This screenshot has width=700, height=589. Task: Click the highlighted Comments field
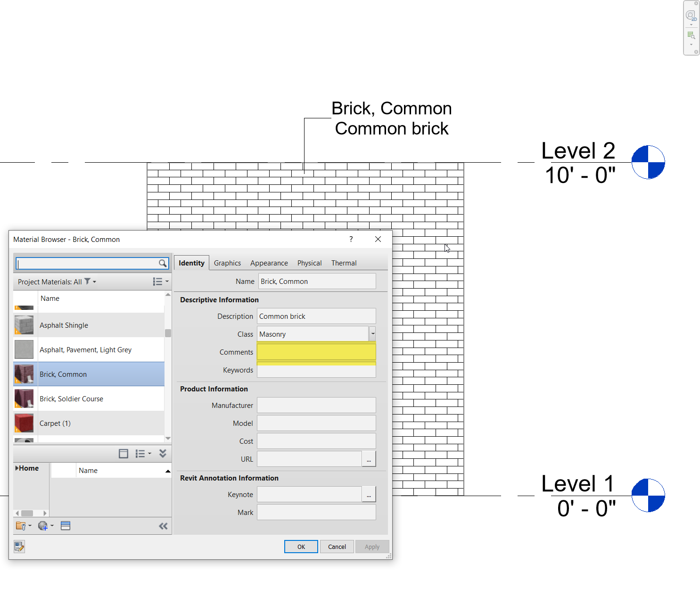(316, 352)
